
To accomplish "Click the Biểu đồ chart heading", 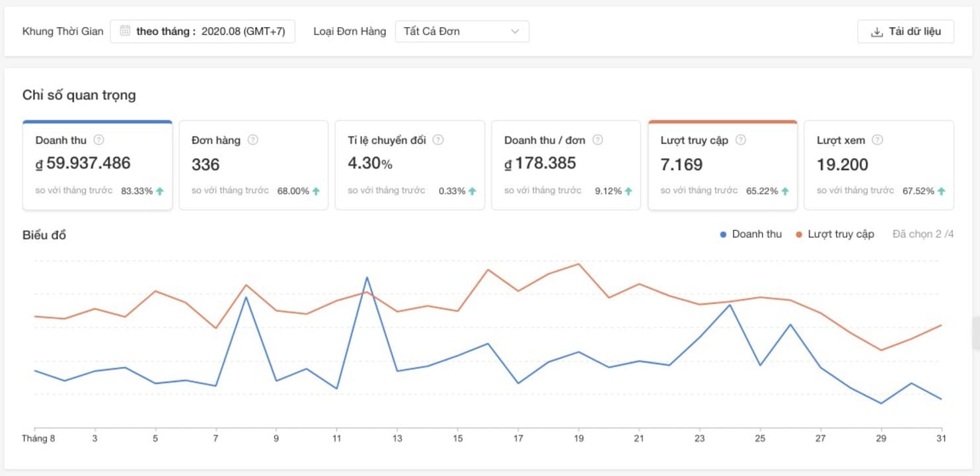I will click(44, 235).
